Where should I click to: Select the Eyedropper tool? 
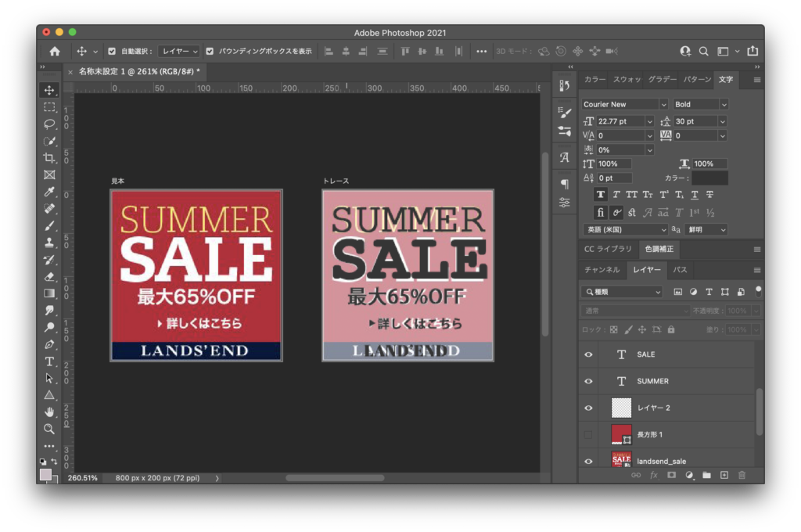49,192
